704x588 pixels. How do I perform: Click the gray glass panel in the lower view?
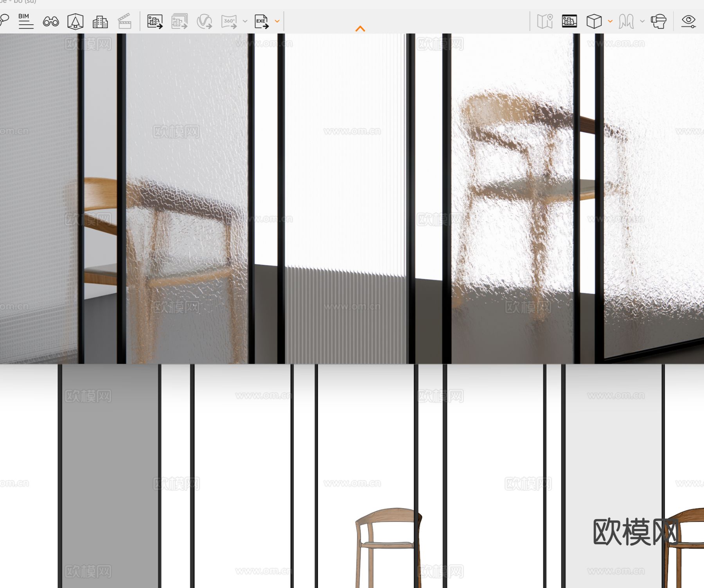(110, 476)
